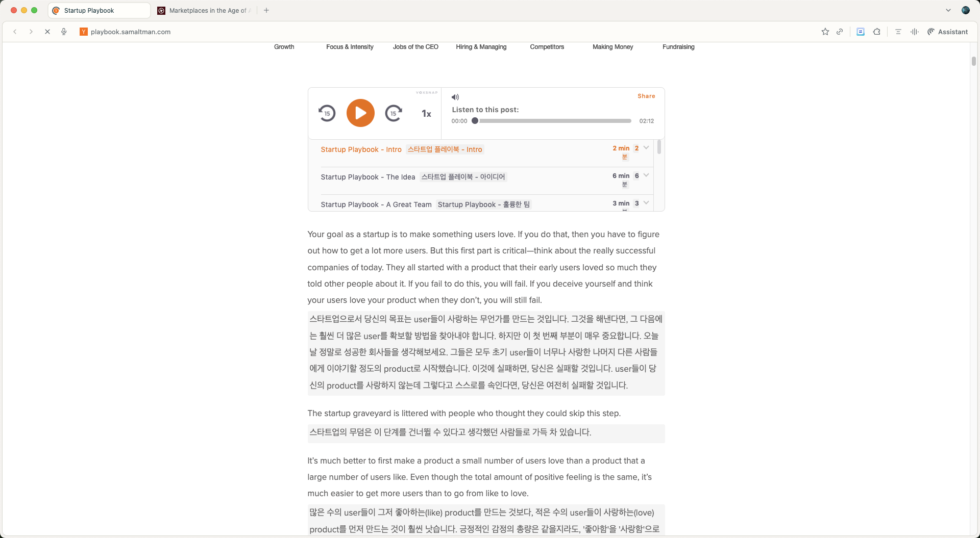The width and height of the screenshot is (980, 538).
Task: Rewind audio 15 seconds
Action: tap(327, 113)
